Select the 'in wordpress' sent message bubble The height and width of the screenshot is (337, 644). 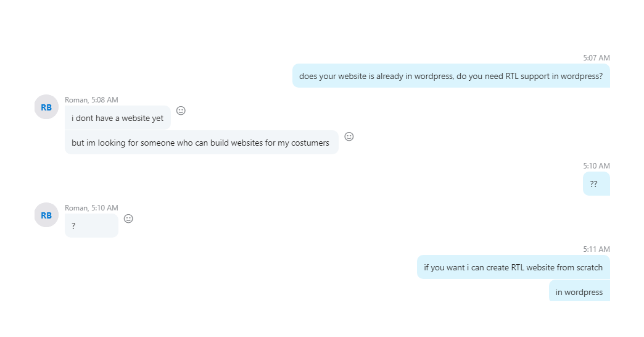[x=579, y=291]
